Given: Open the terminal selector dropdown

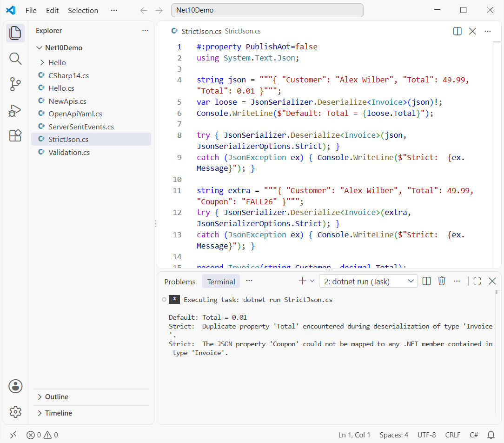Looking at the screenshot, I should coord(368,282).
